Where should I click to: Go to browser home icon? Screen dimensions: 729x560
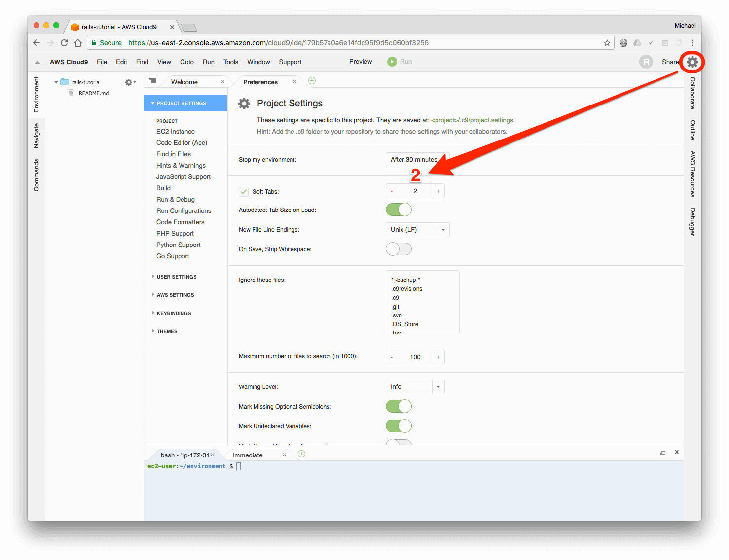click(78, 43)
